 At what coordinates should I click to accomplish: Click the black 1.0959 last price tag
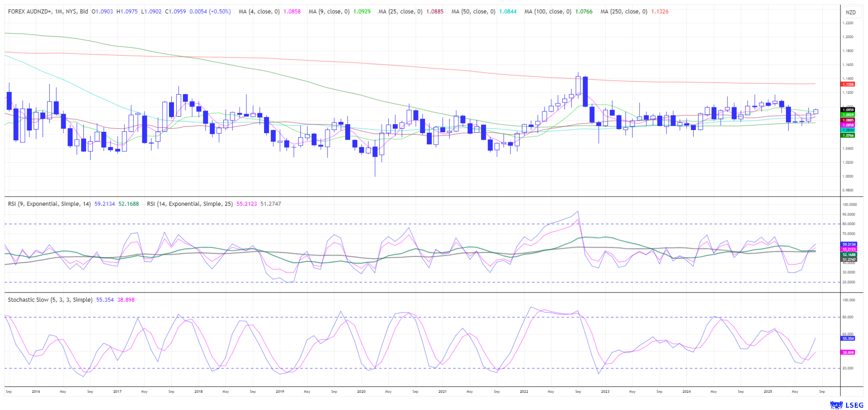pyautogui.click(x=848, y=110)
